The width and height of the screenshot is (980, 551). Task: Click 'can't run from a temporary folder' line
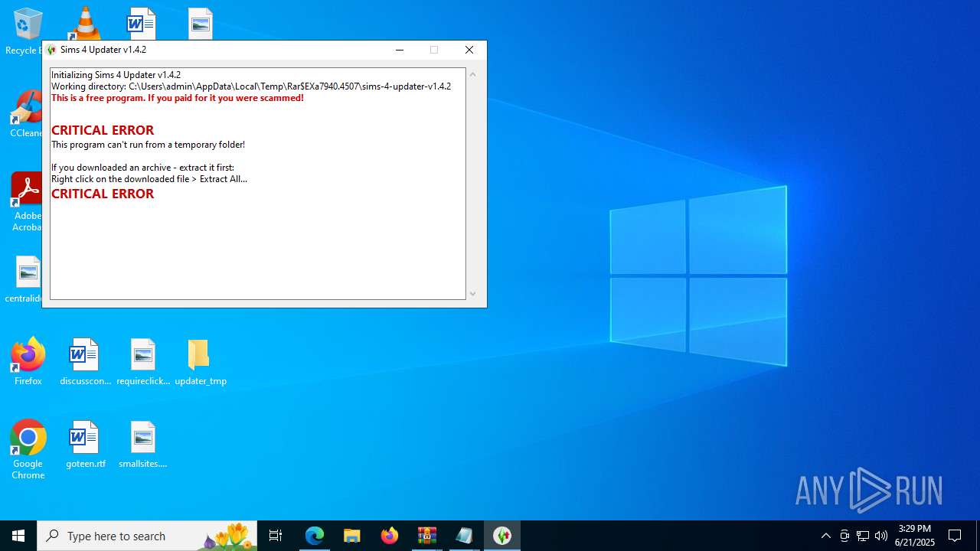pyautogui.click(x=148, y=145)
